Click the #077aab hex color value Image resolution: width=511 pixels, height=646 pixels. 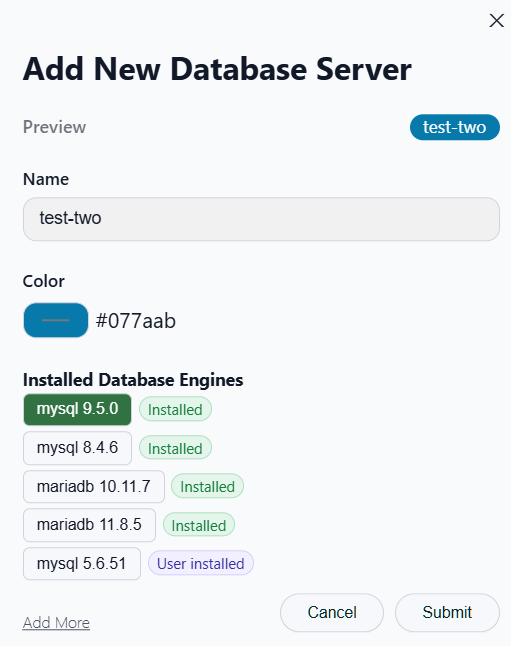(x=136, y=321)
